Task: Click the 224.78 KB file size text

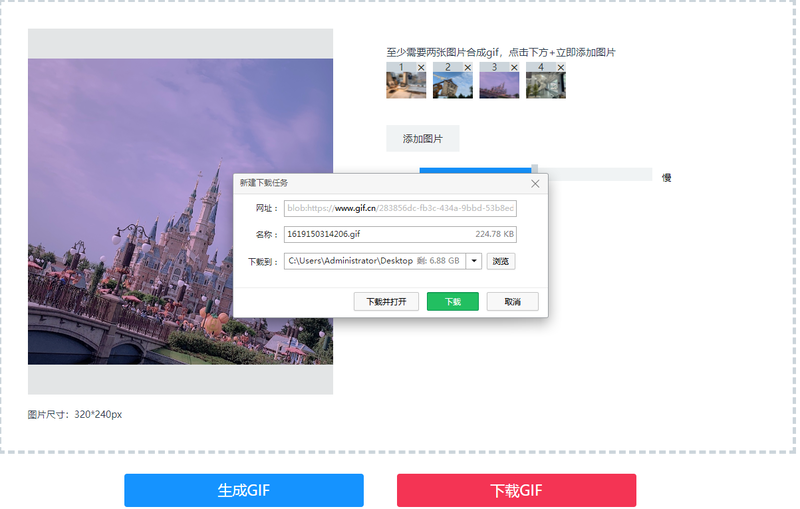Action: 494,234
